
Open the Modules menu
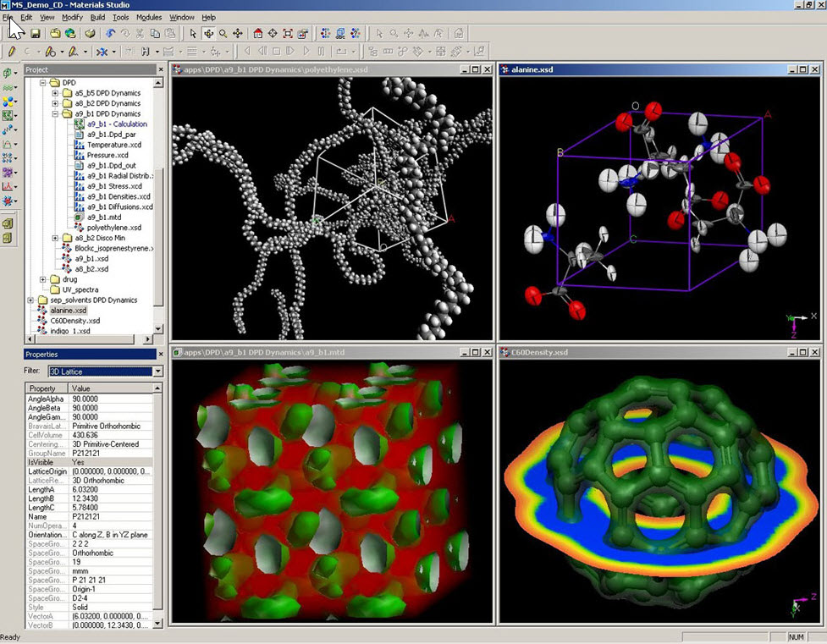tap(148, 17)
